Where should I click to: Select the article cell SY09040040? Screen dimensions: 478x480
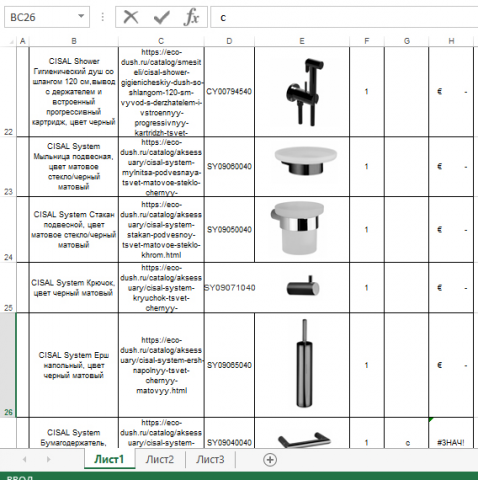click(229, 433)
